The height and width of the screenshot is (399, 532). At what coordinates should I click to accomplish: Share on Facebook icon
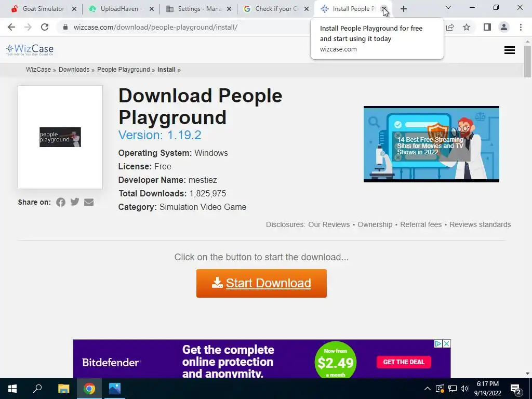click(61, 202)
